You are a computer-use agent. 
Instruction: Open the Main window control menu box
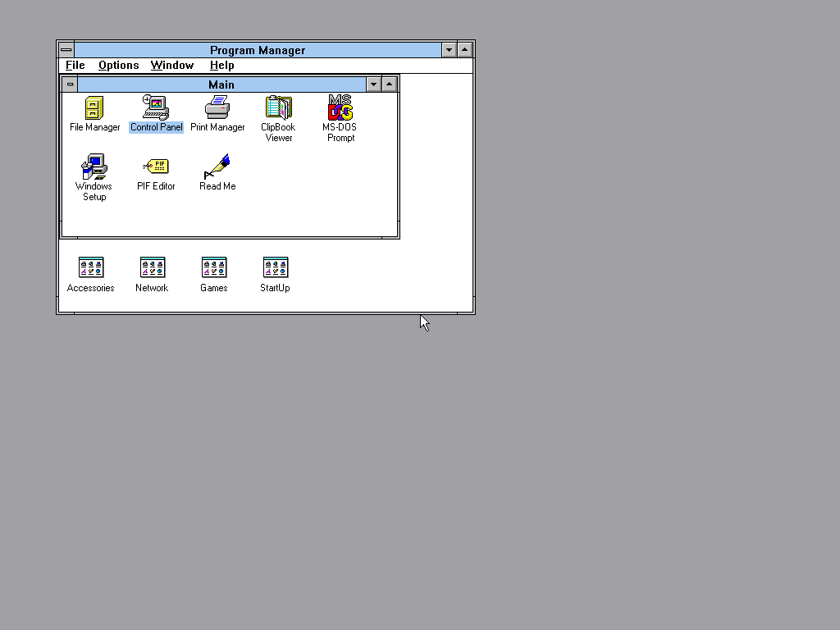(71, 84)
